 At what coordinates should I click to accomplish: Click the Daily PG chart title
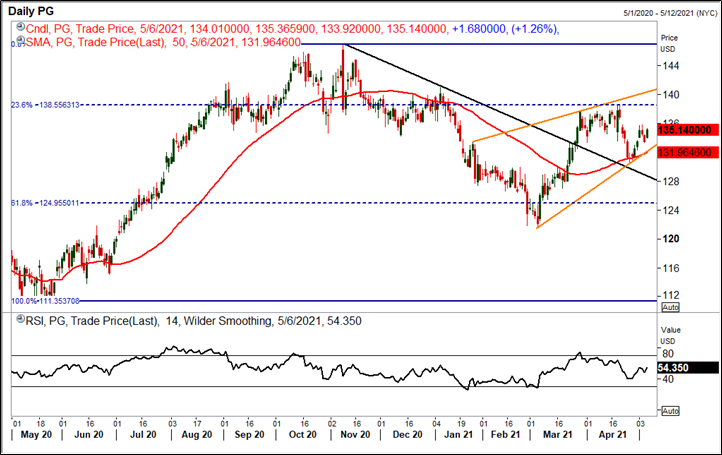[x=31, y=11]
